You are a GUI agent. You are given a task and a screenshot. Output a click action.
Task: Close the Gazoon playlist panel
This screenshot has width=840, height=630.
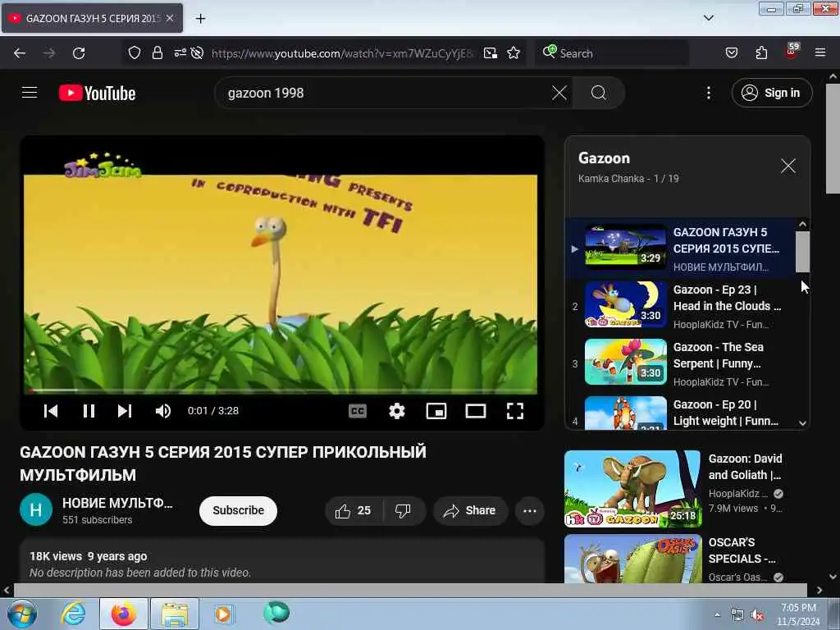[x=788, y=166]
